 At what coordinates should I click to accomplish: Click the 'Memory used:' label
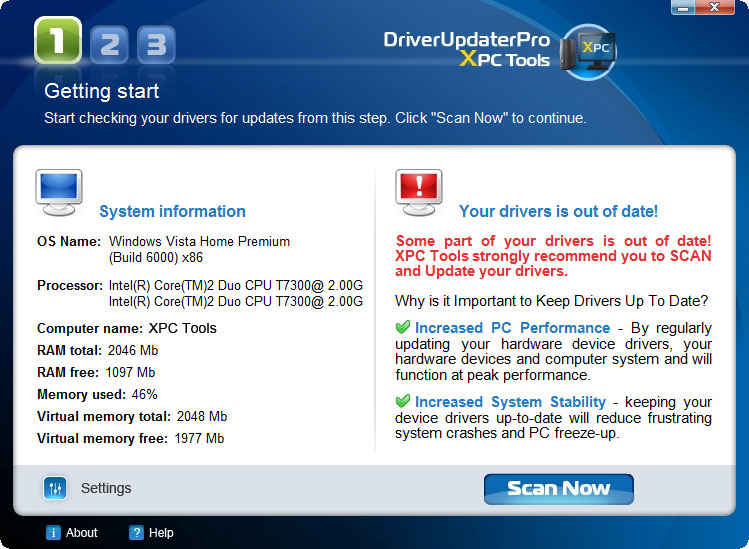point(81,394)
